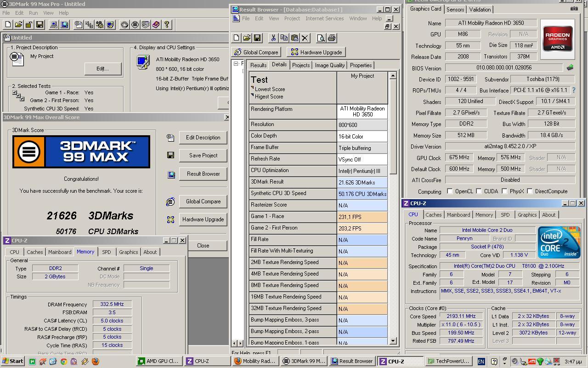This screenshot has width=588, height=368.
Task: Open Caches tab in right CPU-Z window
Action: click(x=433, y=215)
